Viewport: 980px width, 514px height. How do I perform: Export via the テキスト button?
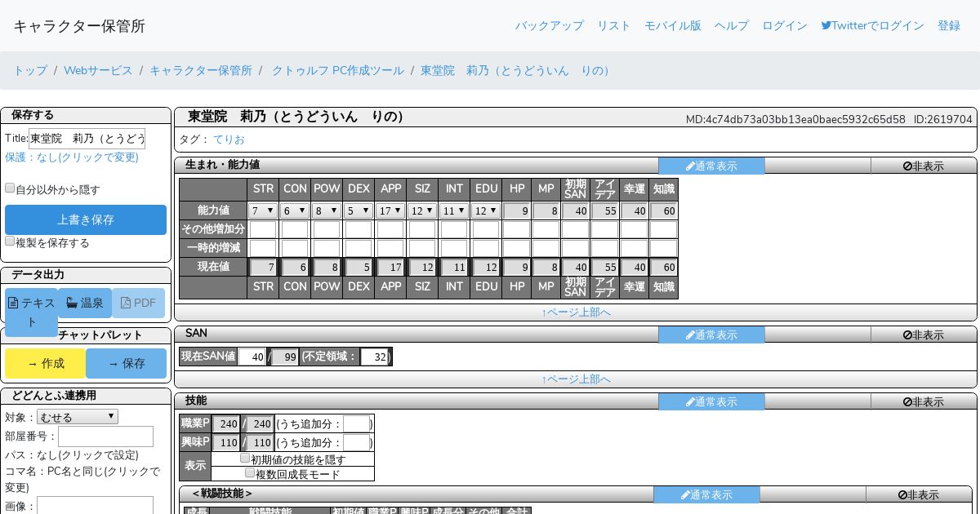pos(31,312)
